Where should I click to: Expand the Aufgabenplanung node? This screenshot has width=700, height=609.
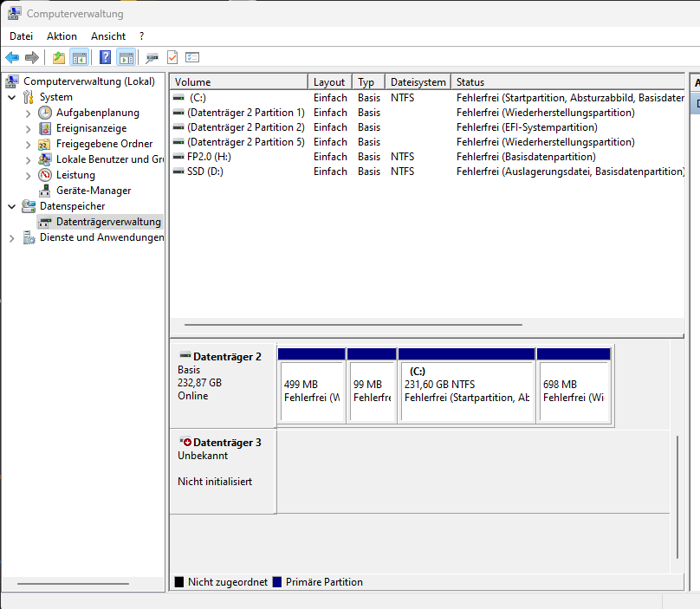(28, 113)
